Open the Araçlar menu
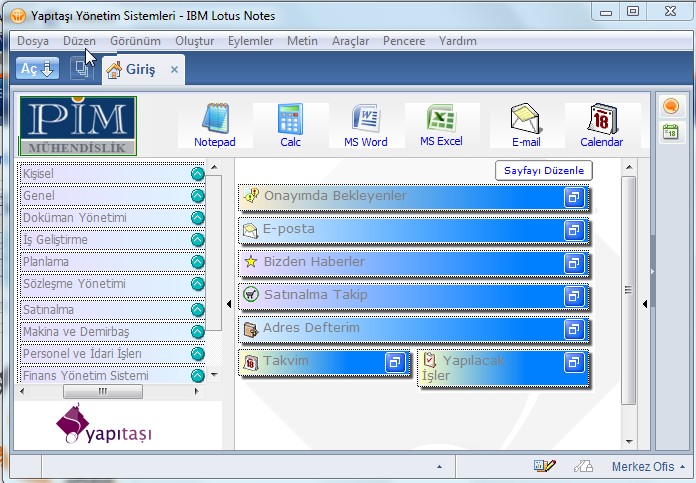The image size is (696, 483). coord(349,41)
